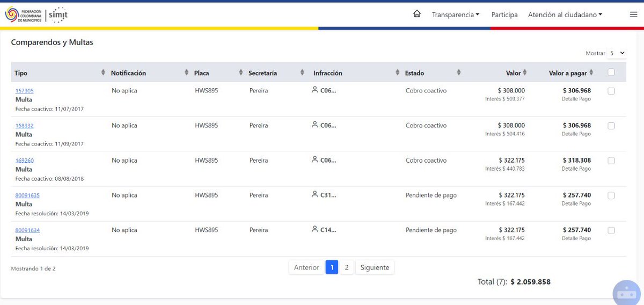This screenshot has width=644, height=305.
Task: Open Detalle Pago for multa 80091634
Action: point(576,238)
